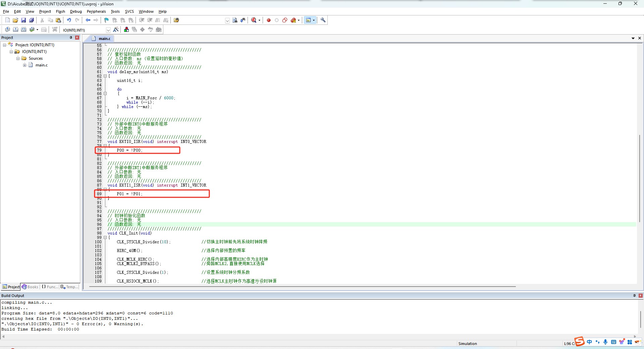Insert a bookmark with the flag icon
The height and width of the screenshot is (349, 644).
(106, 20)
